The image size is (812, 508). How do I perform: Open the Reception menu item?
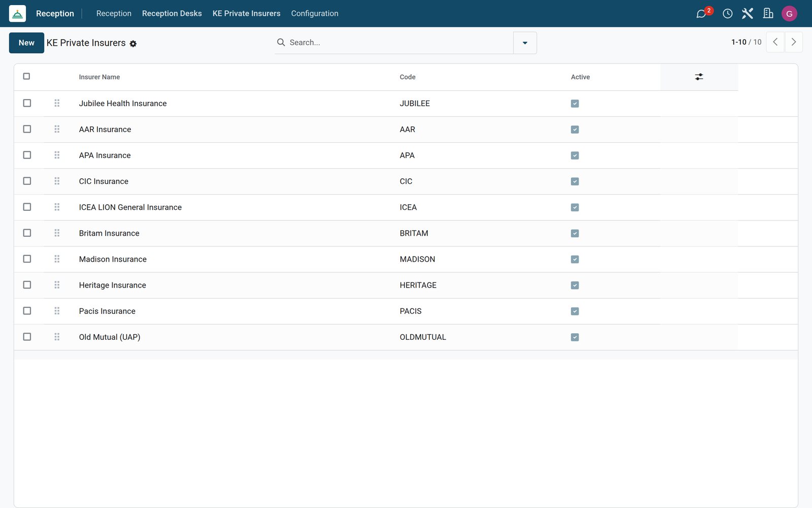pos(114,14)
